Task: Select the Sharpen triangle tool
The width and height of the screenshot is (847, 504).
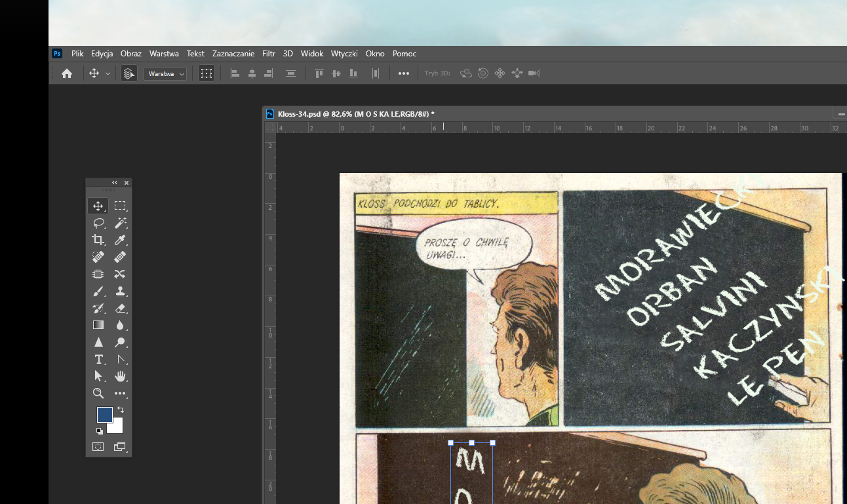Action: click(x=98, y=342)
